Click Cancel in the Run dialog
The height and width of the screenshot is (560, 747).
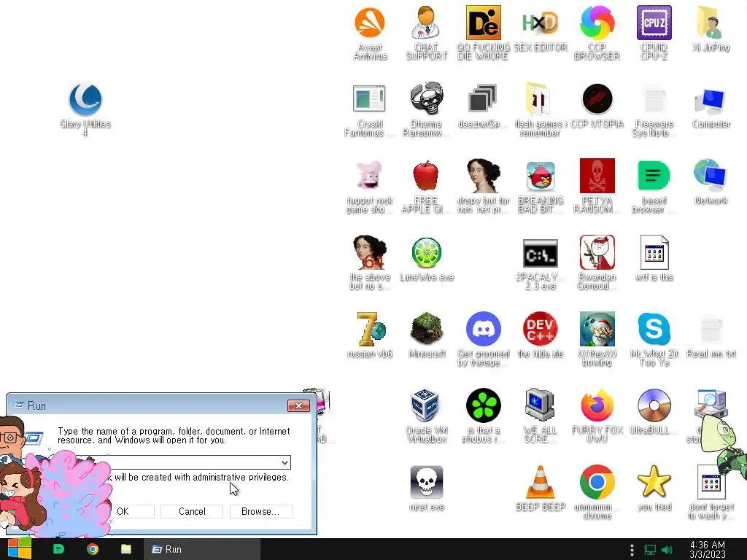point(192,511)
